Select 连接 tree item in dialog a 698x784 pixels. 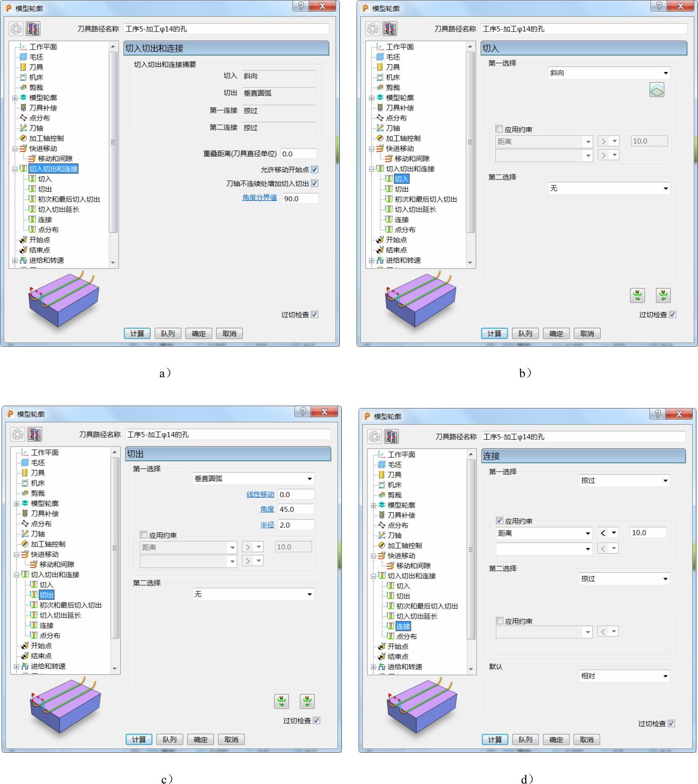tap(45, 220)
